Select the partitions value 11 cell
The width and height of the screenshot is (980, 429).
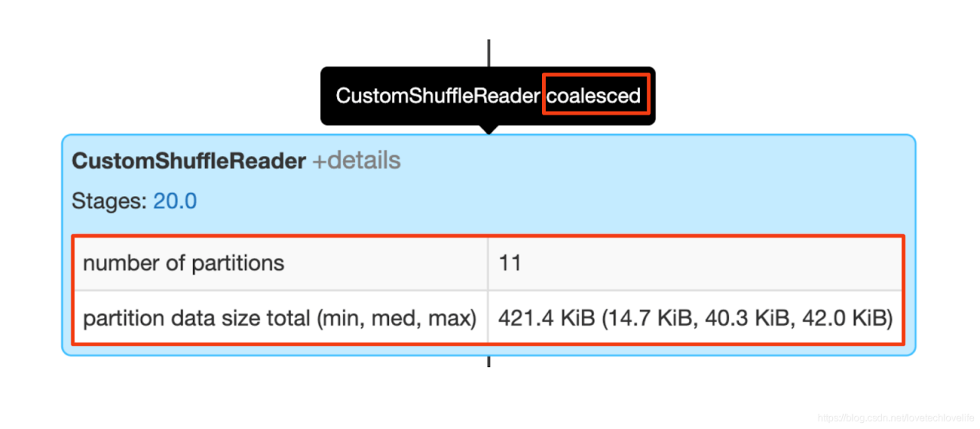point(510,264)
